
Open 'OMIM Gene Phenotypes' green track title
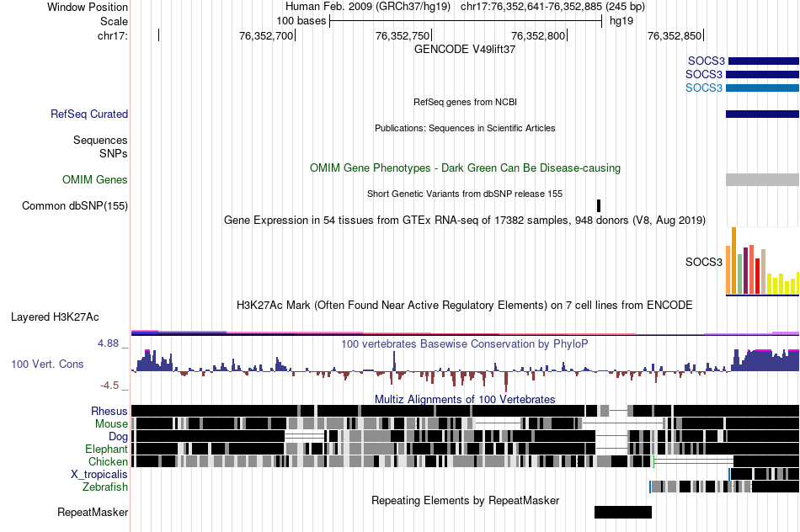coord(465,168)
